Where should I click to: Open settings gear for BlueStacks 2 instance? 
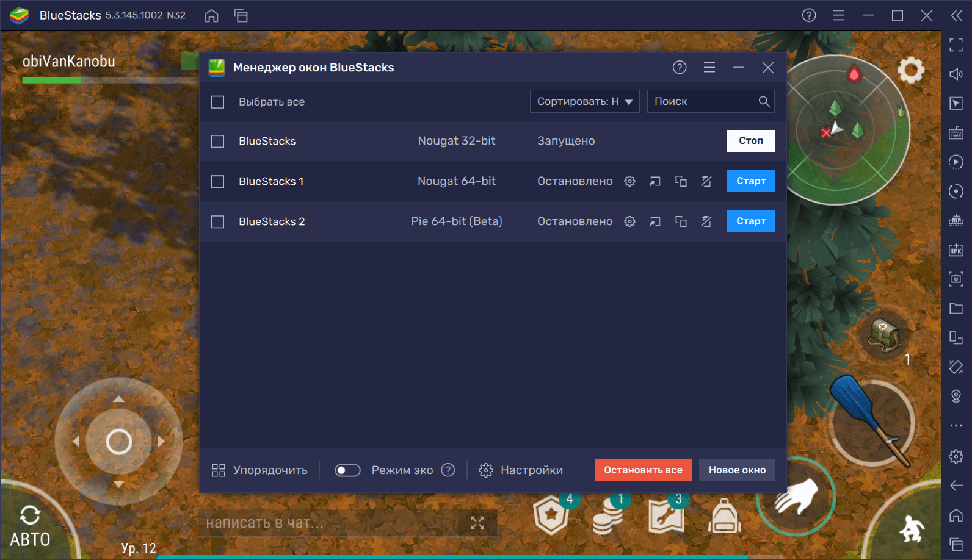pyautogui.click(x=629, y=221)
